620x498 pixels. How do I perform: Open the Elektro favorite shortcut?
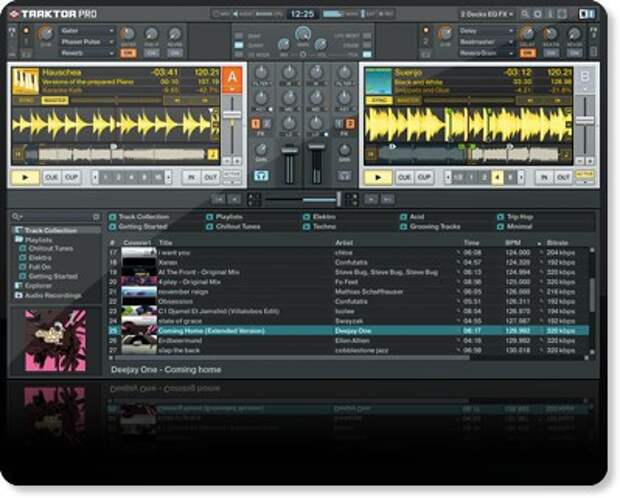(x=319, y=217)
